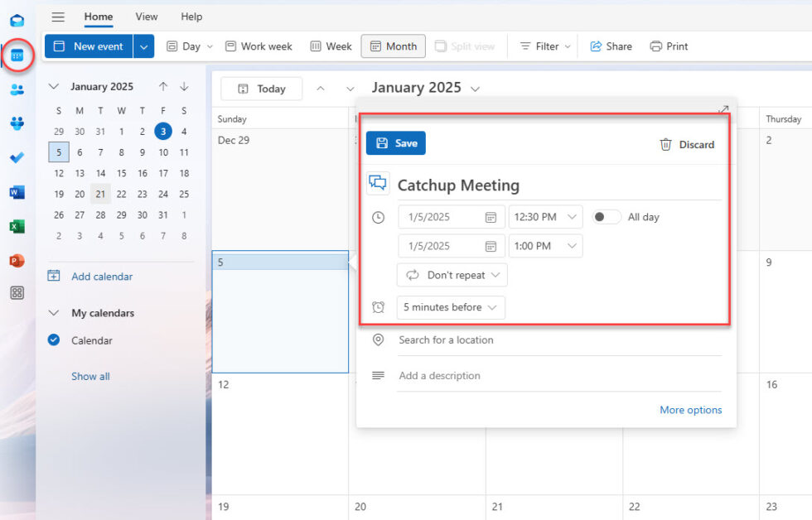Discard the event draft
Viewport: 812px width, 520px height.
tap(687, 145)
